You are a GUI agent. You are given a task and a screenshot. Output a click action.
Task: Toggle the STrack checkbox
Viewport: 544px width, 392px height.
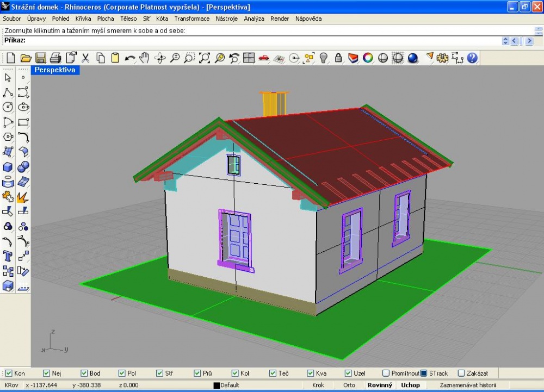point(424,374)
